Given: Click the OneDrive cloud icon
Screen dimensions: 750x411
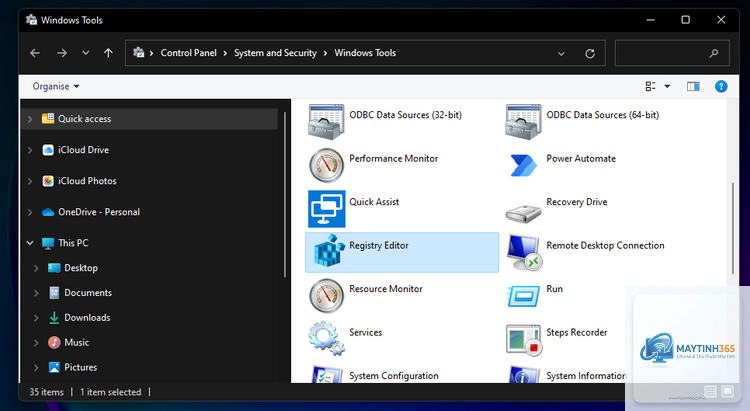Looking at the screenshot, I should pos(48,212).
